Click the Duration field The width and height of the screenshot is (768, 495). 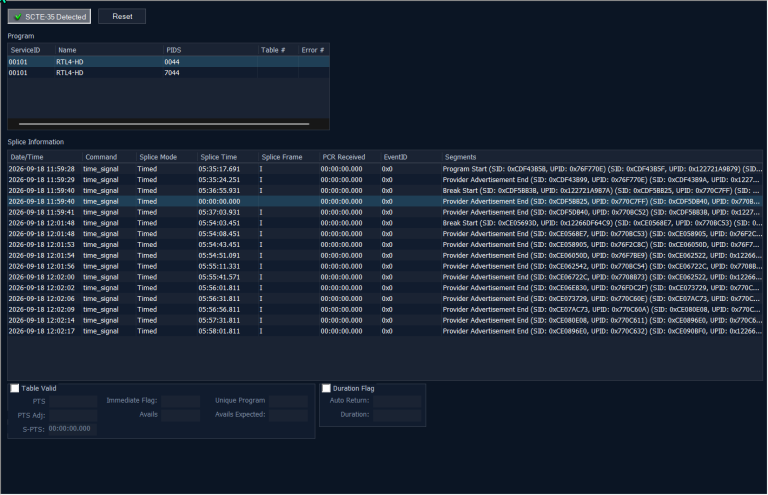click(397, 415)
